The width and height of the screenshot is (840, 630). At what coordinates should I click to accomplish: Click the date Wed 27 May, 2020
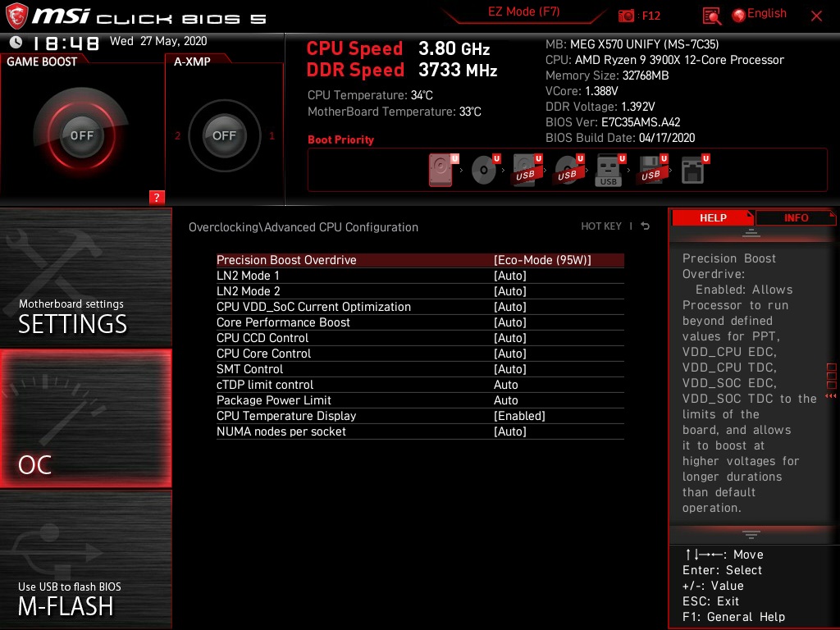158,41
